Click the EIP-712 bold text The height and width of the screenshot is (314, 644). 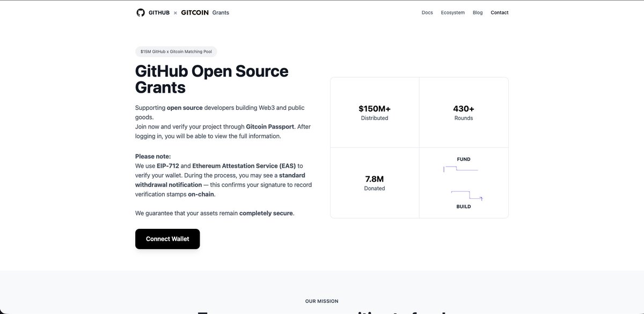coord(167,166)
